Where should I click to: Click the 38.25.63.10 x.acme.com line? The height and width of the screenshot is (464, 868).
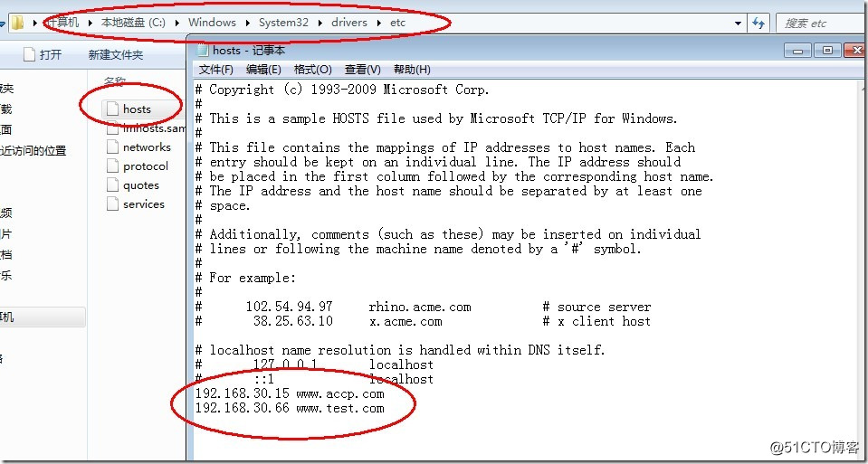[423, 321]
